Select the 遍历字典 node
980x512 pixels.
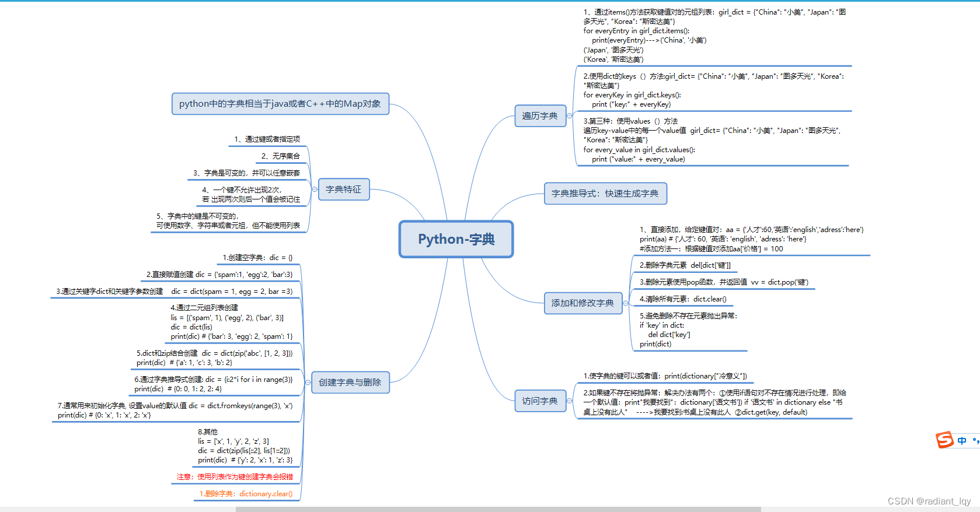[x=540, y=116]
